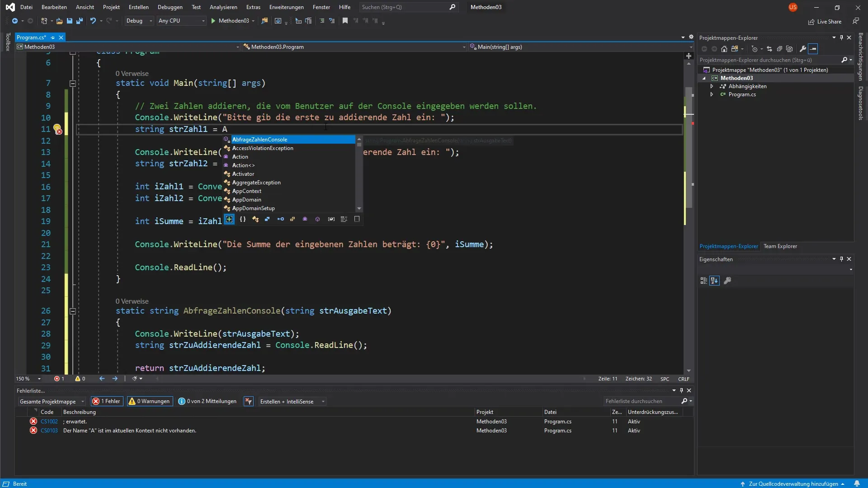This screenshot has height=488, width=868.
Task: Open the Main(string[] args) member dropdown
Action: tap(581, 47)
